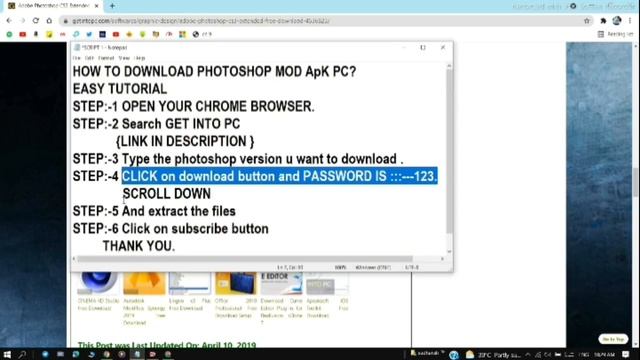The image size is (640, 360).
Task: Open Chrome extensions puzzle icon
Action: (x=603, y=21)
